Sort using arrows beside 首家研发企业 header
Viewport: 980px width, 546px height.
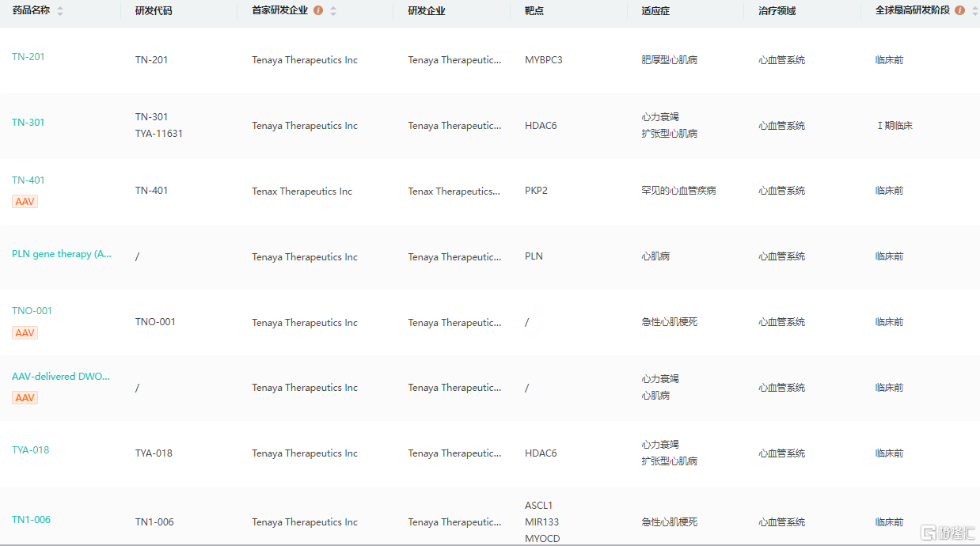point(333,11)
